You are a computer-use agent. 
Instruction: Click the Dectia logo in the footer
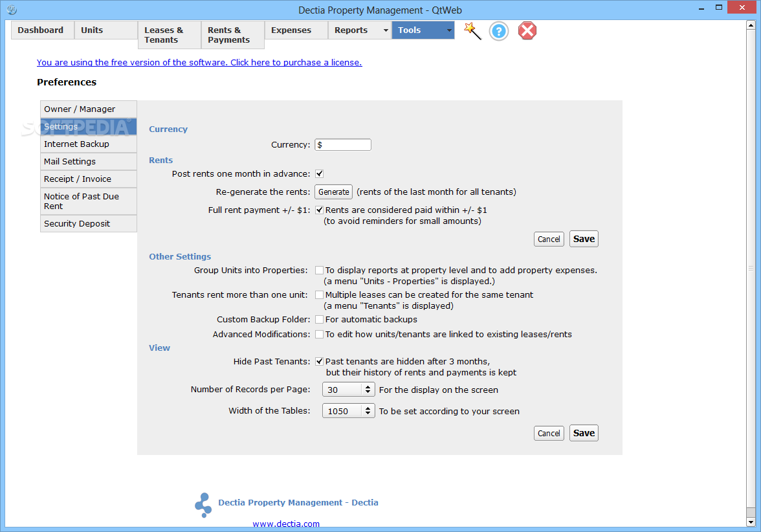203,505
